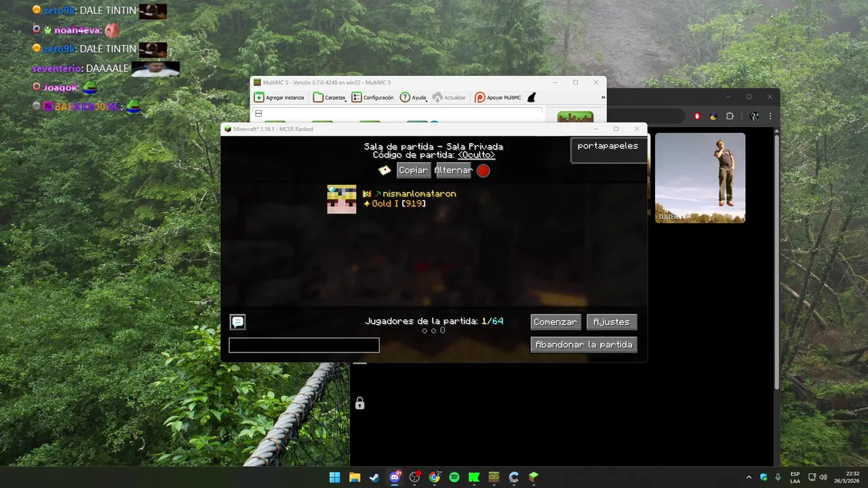The image size is (868, 488).
Task: Click Apoyar MultiMC Patreon button
Action: 498,98
